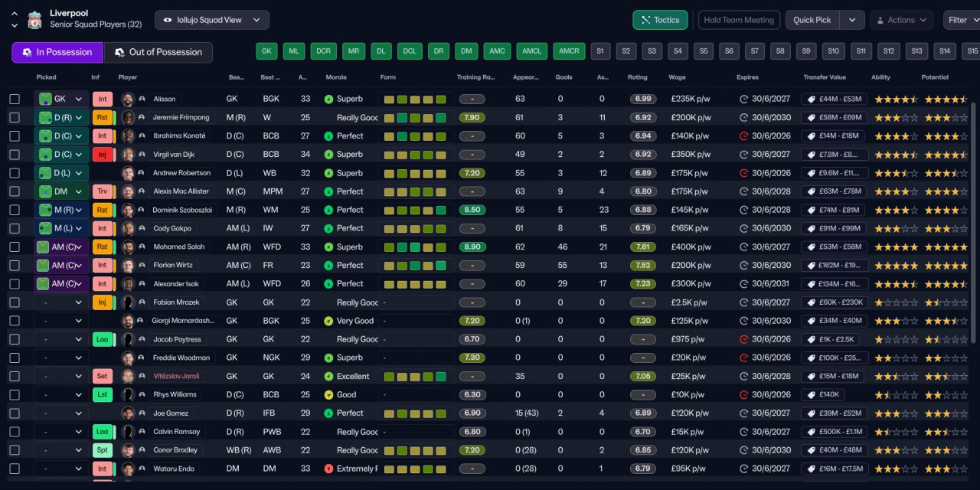Click the Liverpool club badge
Screen dimensions: 980x490
34,20
